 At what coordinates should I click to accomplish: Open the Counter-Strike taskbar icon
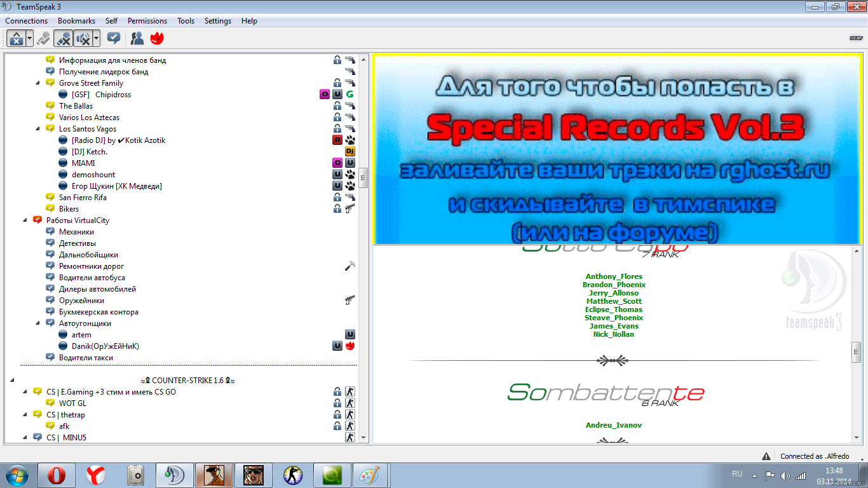(293, 475)
